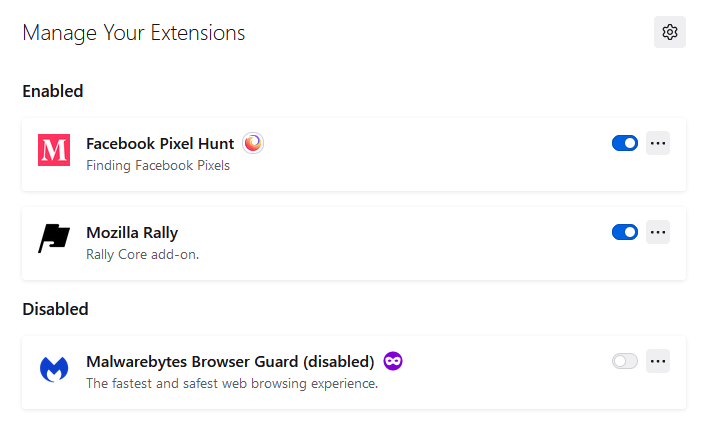This screenshot has height=426, width=705.
Task: Enable the Malwarebytes Browser Guard toggle
Action: point(625,361)
